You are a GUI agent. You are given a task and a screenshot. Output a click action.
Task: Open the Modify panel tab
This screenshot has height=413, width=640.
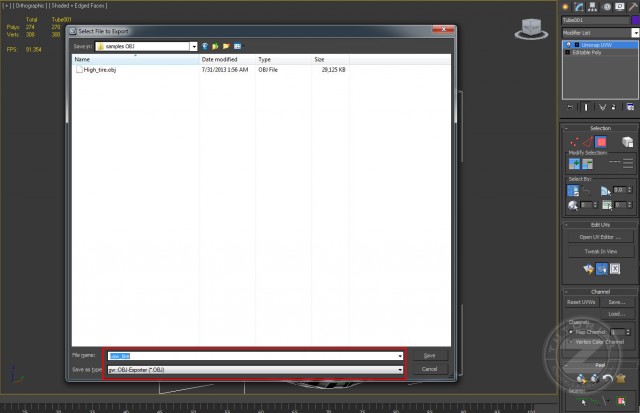tap(579, 7)
